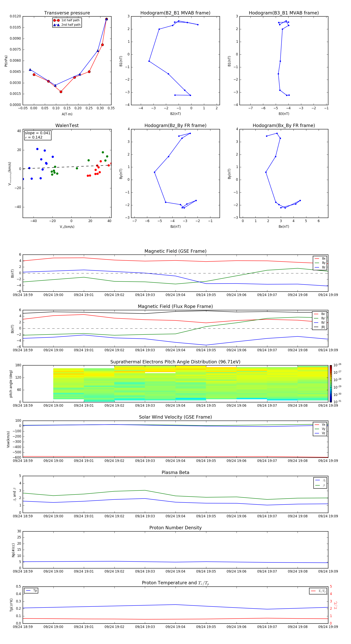
Task: Click 'Proton Temperature and Te/Tp' title
Action: pos(175,583)
